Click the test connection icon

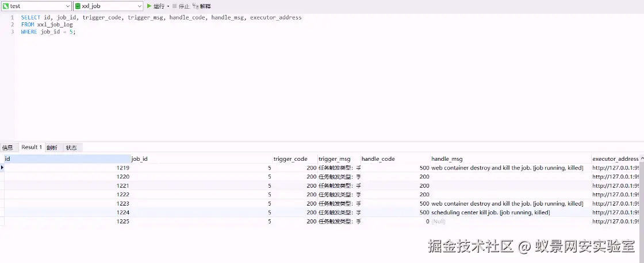(6, 6)
